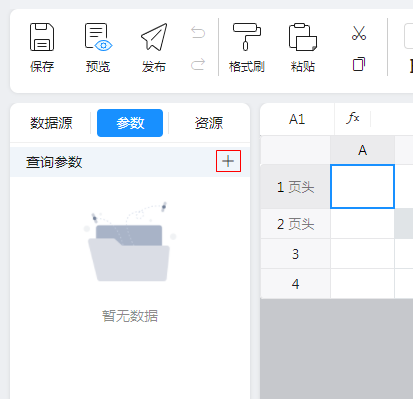Select row header 3
This screenshot has height=399, width=413.
point(295,254)
